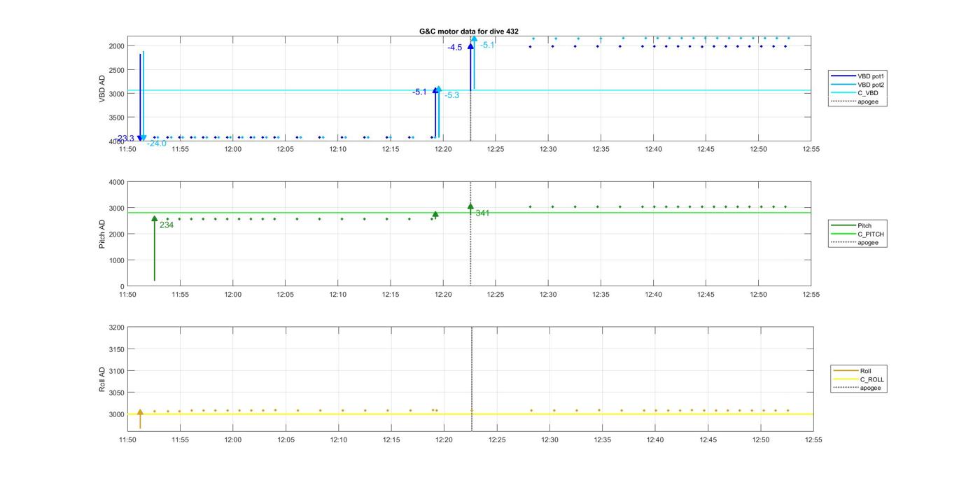Screen dimensions: 980x485
Task: Click the 'Roll AD' y-axis label
Action: [102, 379]
